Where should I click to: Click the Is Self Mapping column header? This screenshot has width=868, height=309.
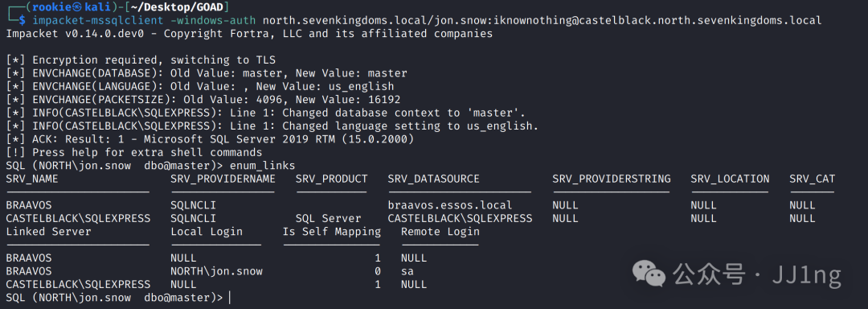(x=332, y=232)
